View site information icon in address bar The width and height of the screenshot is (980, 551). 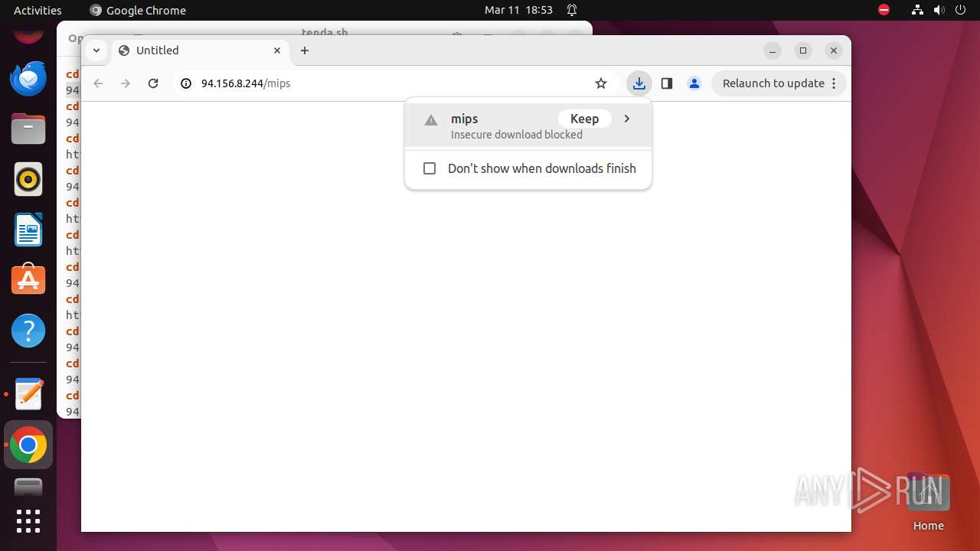tap(185, 83)
